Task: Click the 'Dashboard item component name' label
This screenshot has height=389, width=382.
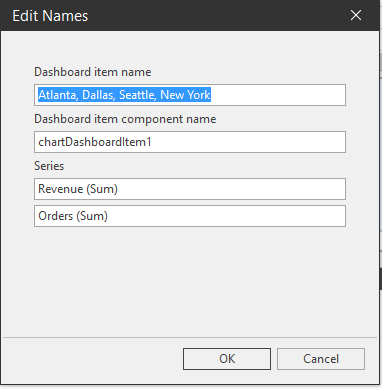Action: pos(125,119)
